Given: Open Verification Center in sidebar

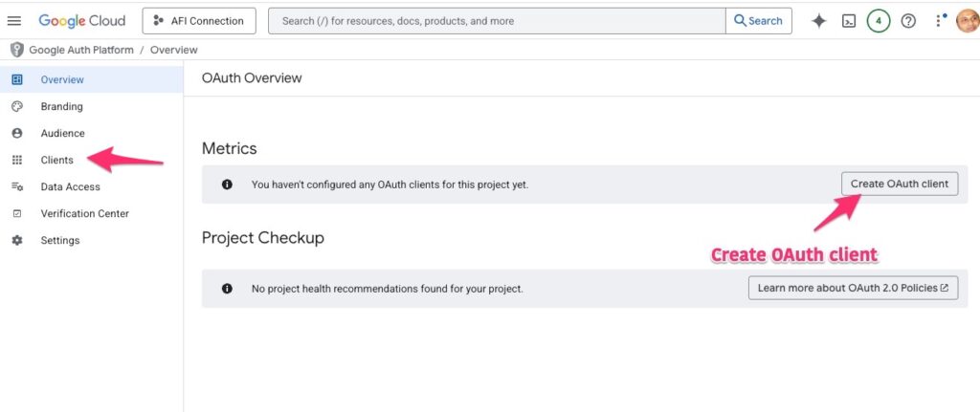Looking at the screenshot, I should click(x=84, y=214).
